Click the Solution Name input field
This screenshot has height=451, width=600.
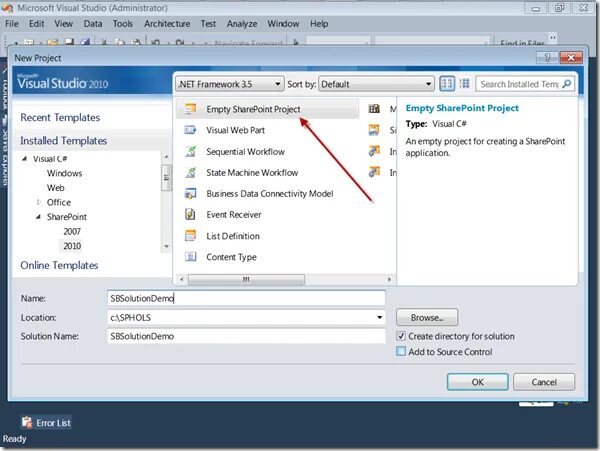point(246,336)
